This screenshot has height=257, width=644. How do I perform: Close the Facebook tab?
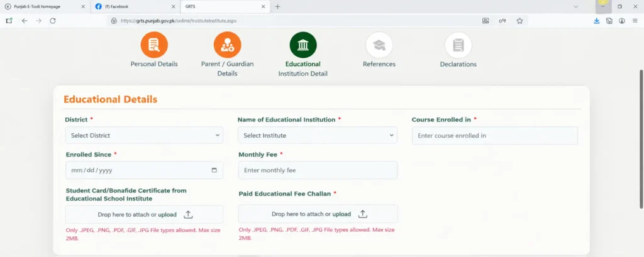(x=174, y=6)
